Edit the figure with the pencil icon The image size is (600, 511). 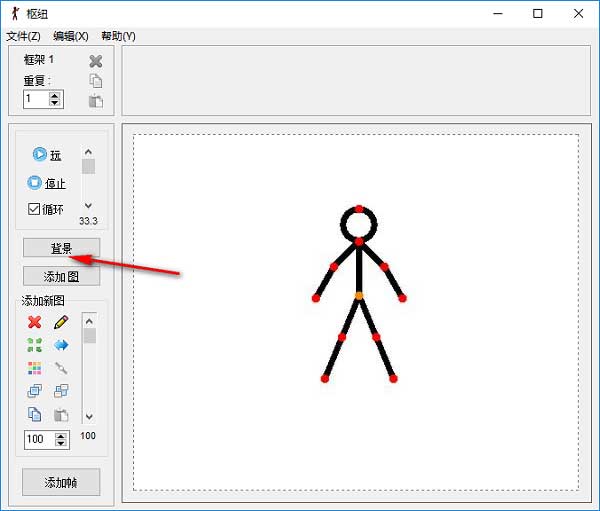[61, 322]
